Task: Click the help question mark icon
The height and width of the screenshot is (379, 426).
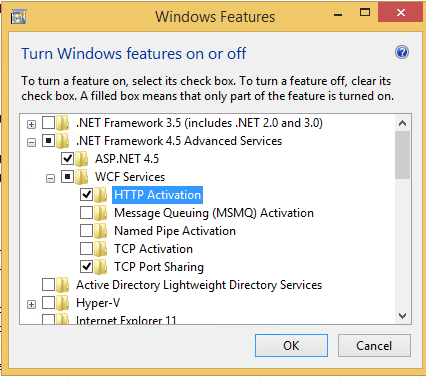Action: click(x=402, y=52)
